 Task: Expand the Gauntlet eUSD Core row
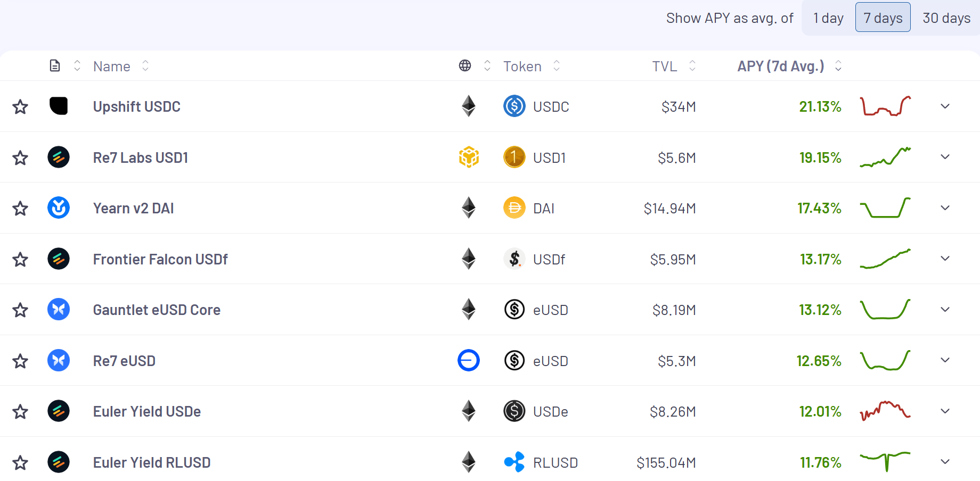pos(945,309)
